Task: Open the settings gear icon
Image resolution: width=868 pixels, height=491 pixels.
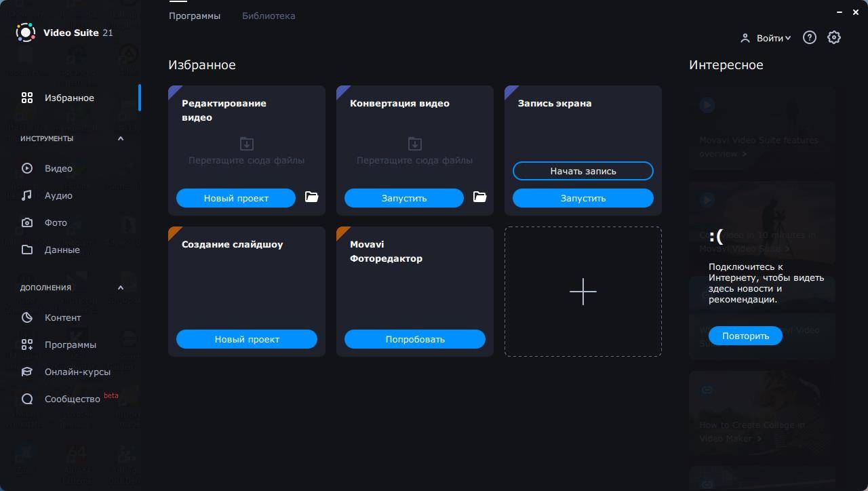Action: (834, 37)
